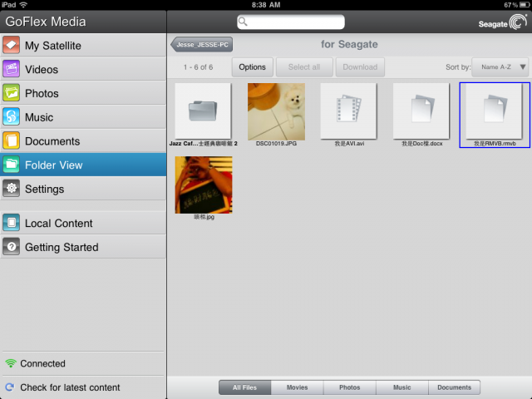Click the Options button

[x=252, y=67]
